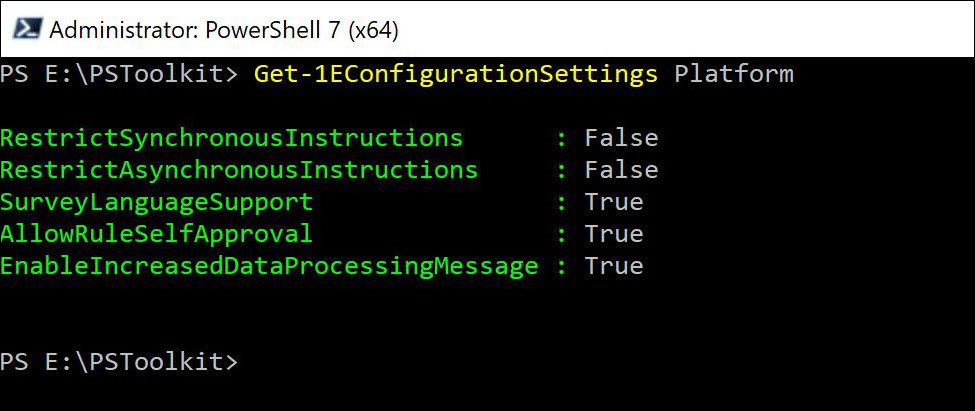This screenshot has width=975, height=411.
Task: Click the colon beside SurveyLanguageSupport
Action: click(x=561, y=202)
